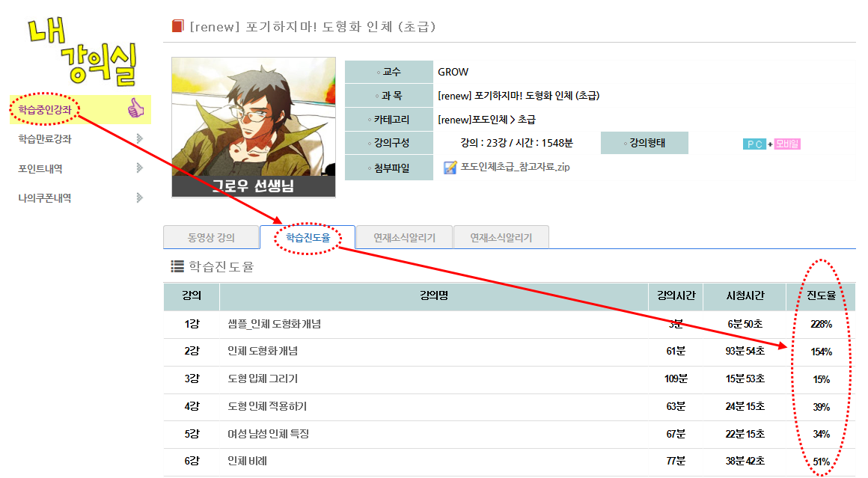Image resolution: width=868 pixels, height=478 pixels.
Task: Switch to the 동영상 강의 tab
Action: click(x=211, y=237)
